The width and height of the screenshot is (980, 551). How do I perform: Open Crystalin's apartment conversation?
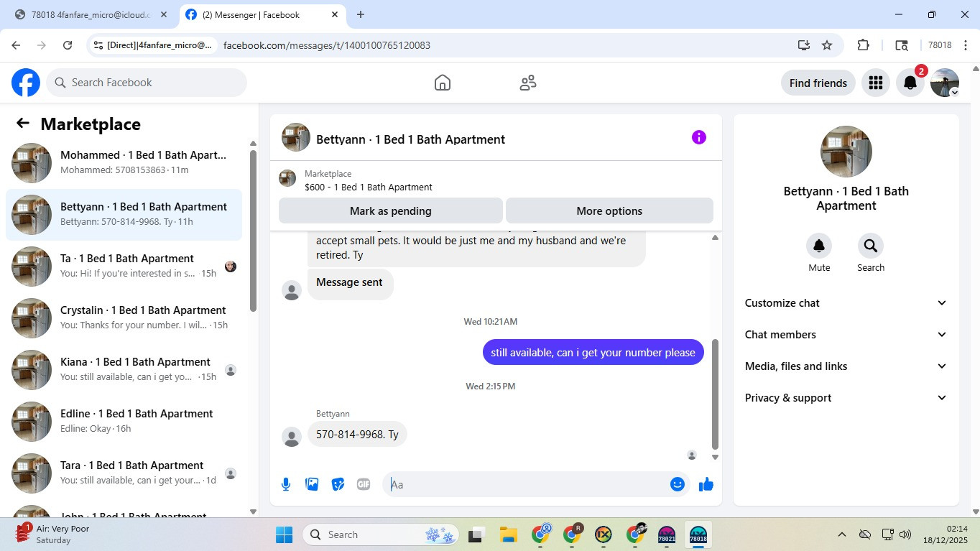[x=124, y=318]
